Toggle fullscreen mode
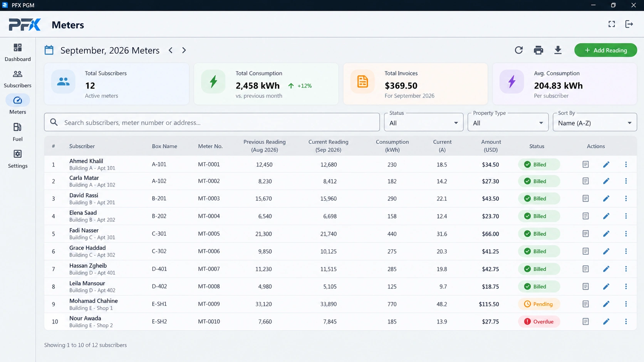The image size is (644, 362). point(612,24)
